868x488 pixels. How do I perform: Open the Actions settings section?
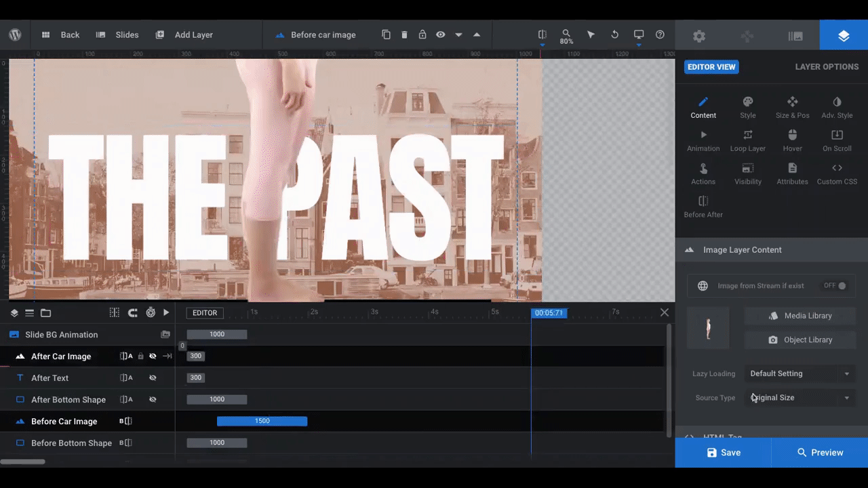point(703,174)
